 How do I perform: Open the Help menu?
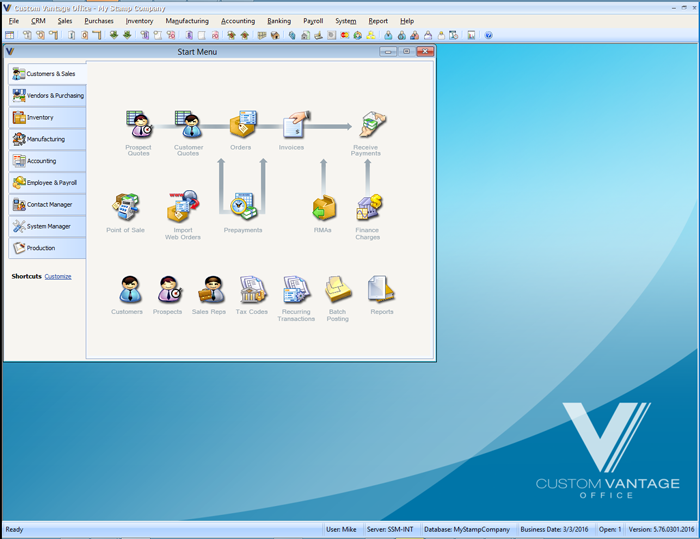coord(407,21)
